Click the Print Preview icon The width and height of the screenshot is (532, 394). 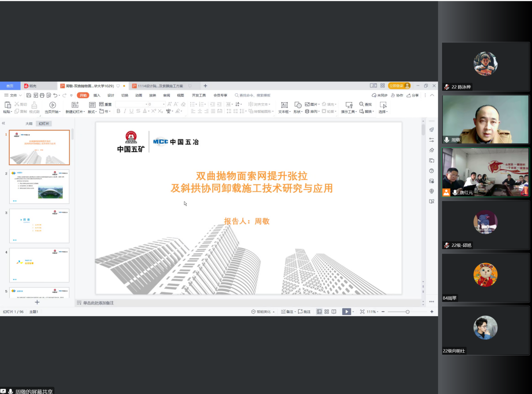pyautogui.click(x=49, y=95)
